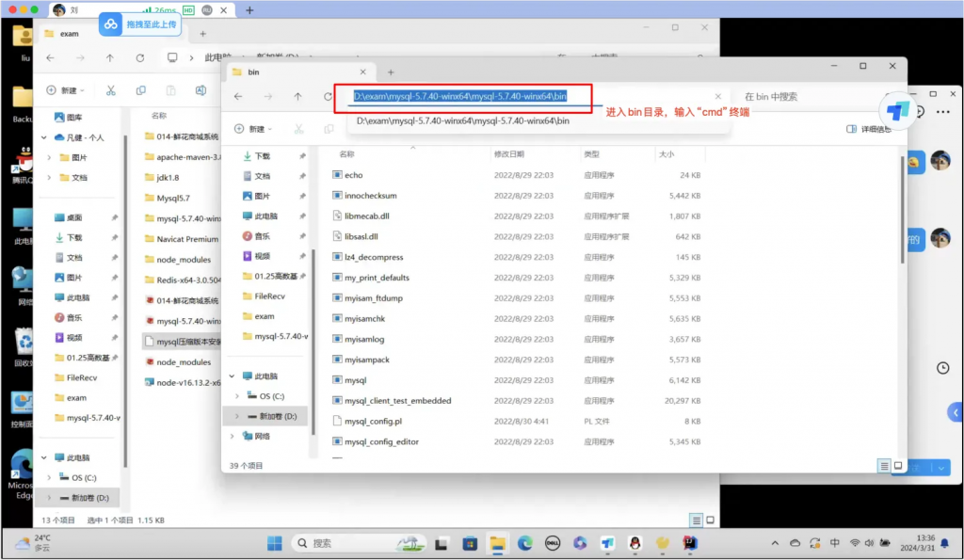The height and width of the screenshot is (560, 964).
Task: Click the back arrow in bin window
Action: [238, 96]
